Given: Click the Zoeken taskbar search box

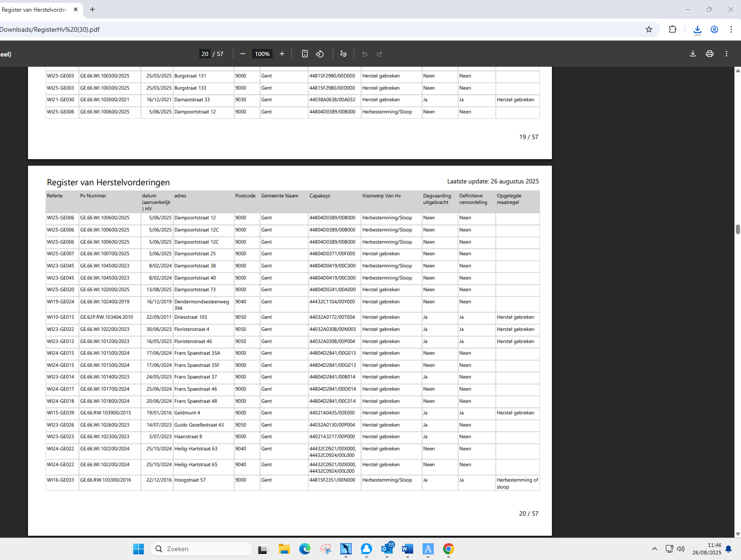Looking at the screenshot, I should 202,549.
